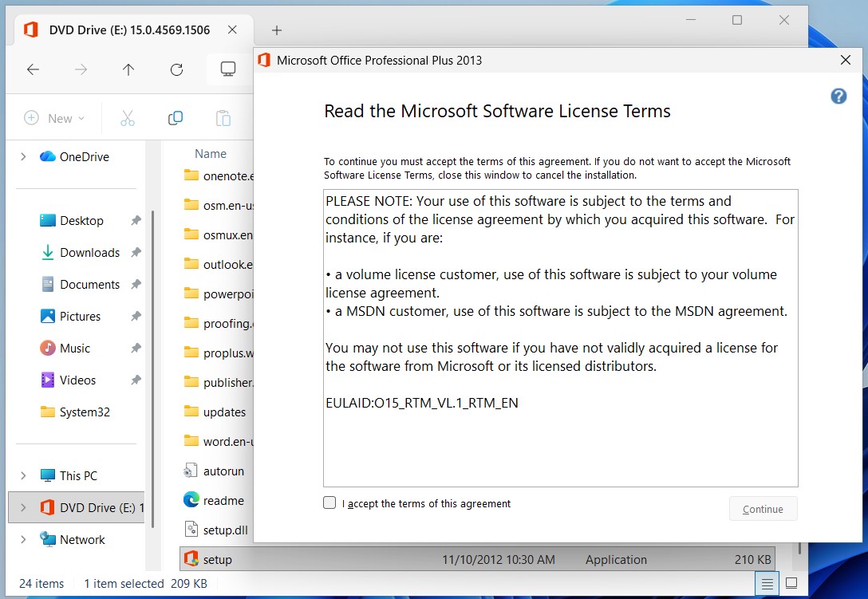Open a new File Explorer tab
Viewport: 868px width, 599px height.
tap(276, 30)
